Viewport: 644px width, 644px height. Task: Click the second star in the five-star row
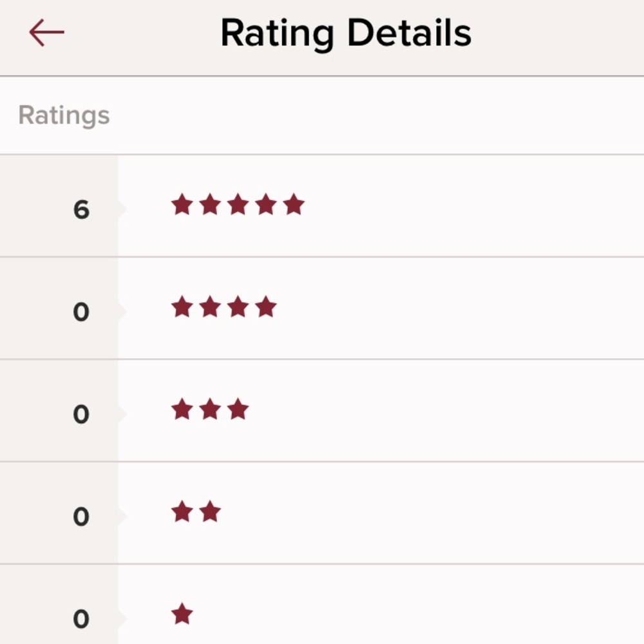(210, 205)
